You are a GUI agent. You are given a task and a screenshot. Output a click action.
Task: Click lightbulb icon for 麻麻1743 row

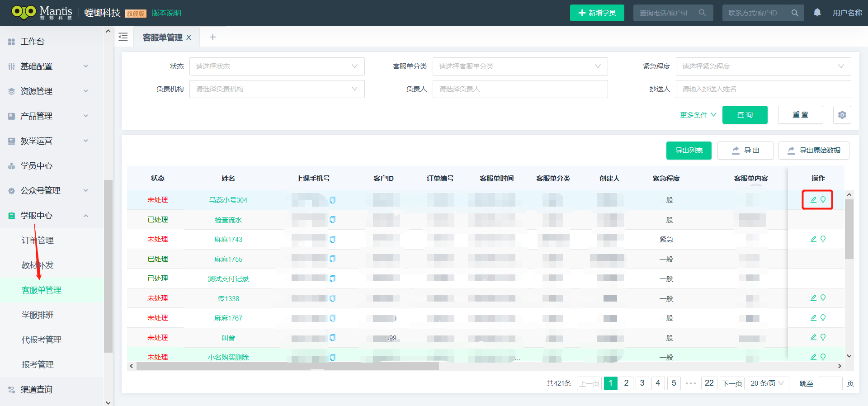click(x=823, y=239)
